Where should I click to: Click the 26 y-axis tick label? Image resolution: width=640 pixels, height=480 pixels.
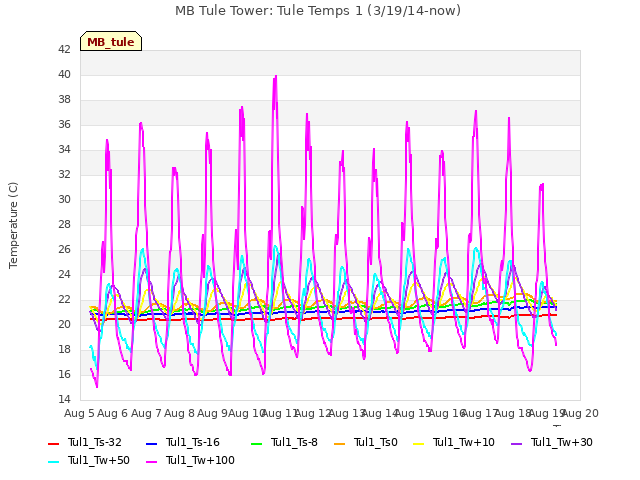point(64,249)
